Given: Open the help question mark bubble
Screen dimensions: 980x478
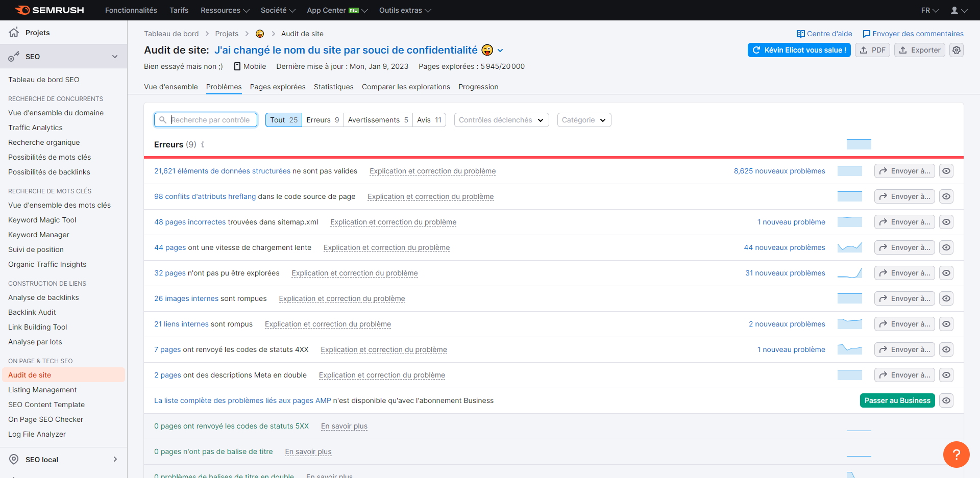Looking at the screenshot, I should [x=956, y=454].
